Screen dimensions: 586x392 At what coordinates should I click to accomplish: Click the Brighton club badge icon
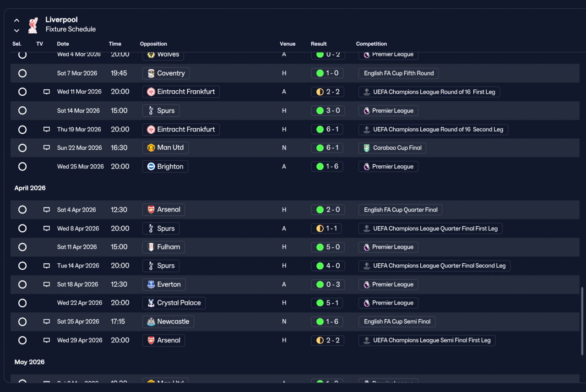151,167
